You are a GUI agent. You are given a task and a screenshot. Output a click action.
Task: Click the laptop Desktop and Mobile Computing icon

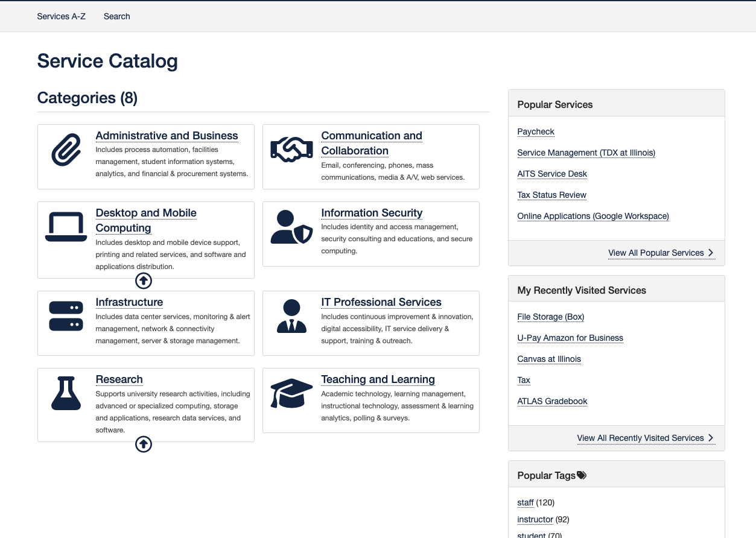click(66, 227)
